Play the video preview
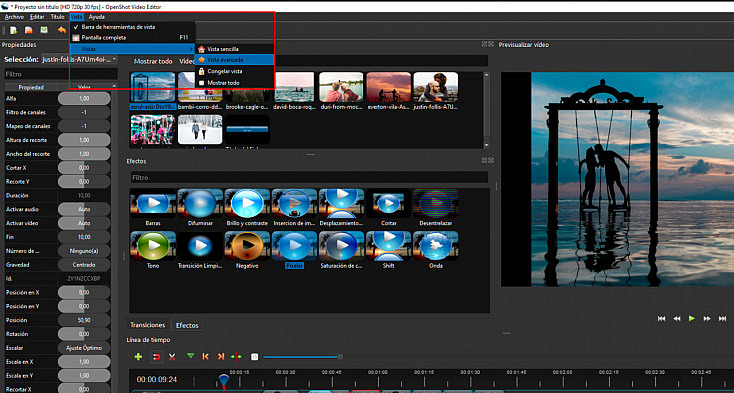 692,319
